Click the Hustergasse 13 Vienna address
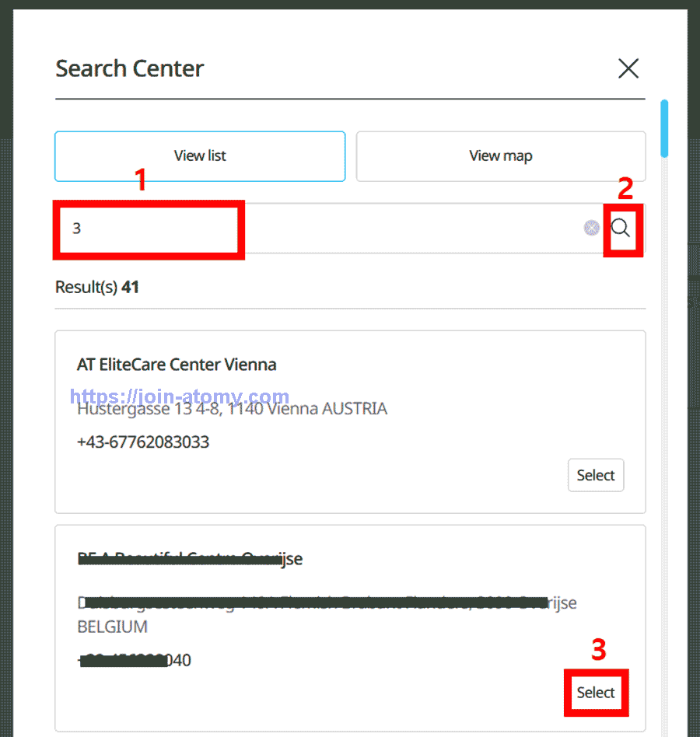This screenshot has width=700, height=737. click(232, 409)
